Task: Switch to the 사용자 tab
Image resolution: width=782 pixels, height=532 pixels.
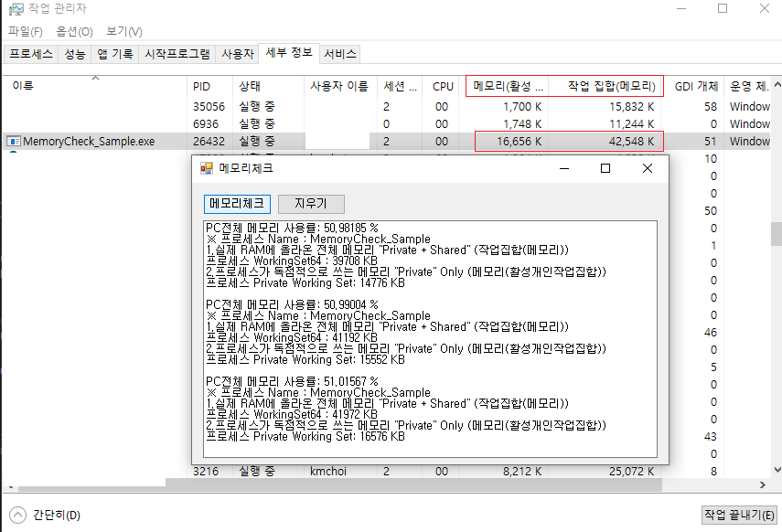Action: coord(238,54)
